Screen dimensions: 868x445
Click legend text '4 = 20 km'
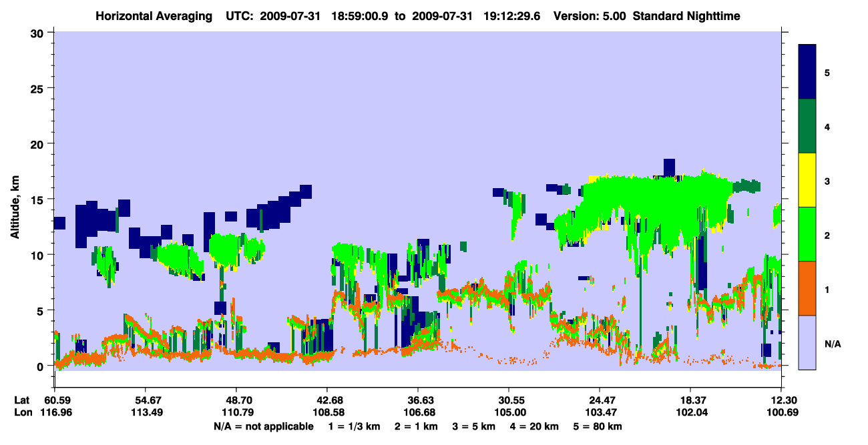(x=535, y=426)
